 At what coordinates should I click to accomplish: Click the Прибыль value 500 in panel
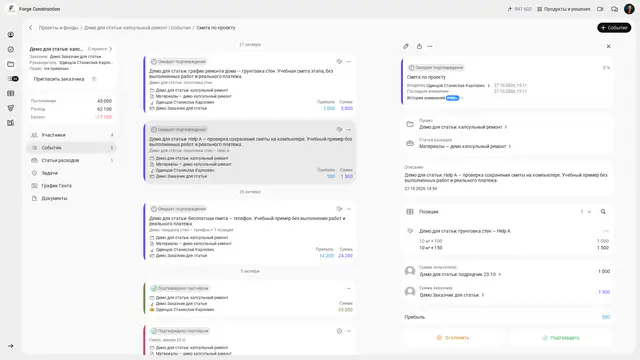pos(606,317)
